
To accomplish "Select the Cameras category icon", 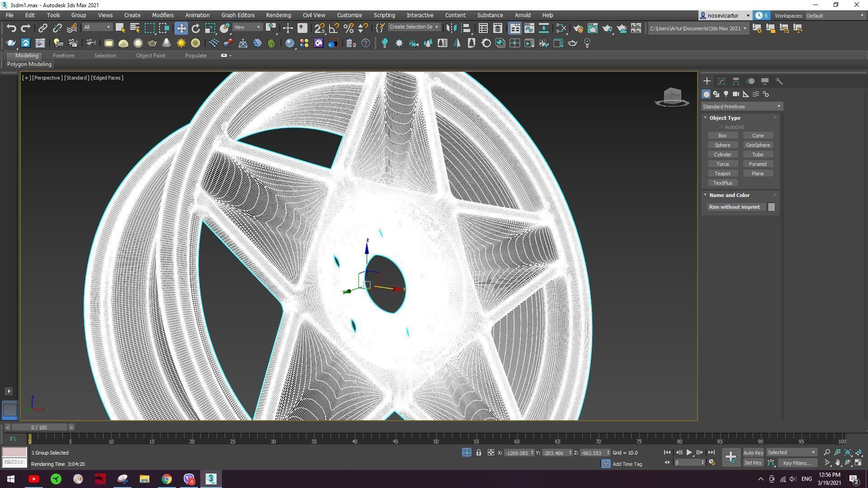I will [x=736, y=94].
